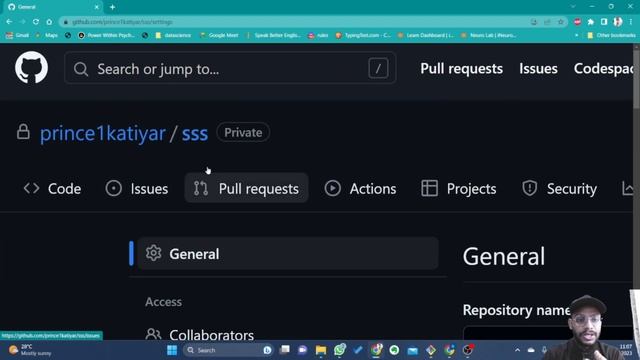
Task: Open the Codespaces header link
Action: (603, 69)
